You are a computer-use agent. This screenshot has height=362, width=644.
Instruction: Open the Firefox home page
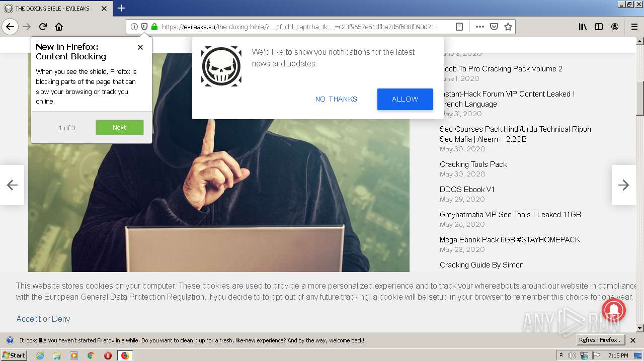[59, 27]
